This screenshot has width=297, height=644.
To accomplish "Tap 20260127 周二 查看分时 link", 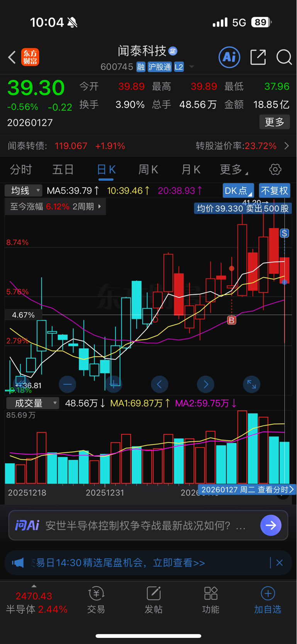I will pos(247,490).
